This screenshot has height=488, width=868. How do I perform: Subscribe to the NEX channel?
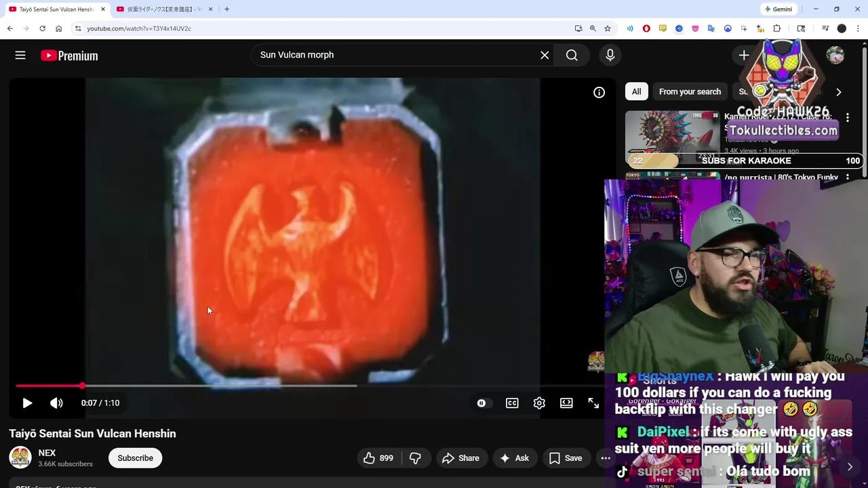click(135, 458)
